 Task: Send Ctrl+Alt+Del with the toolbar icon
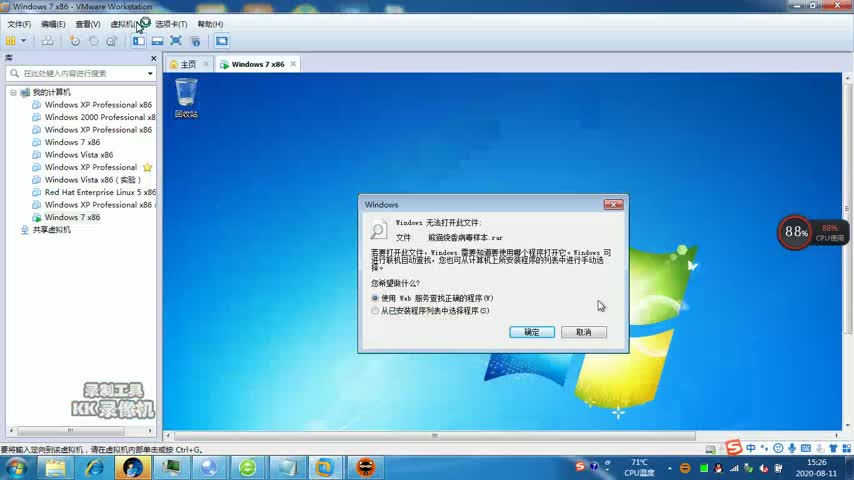(47, 41)
